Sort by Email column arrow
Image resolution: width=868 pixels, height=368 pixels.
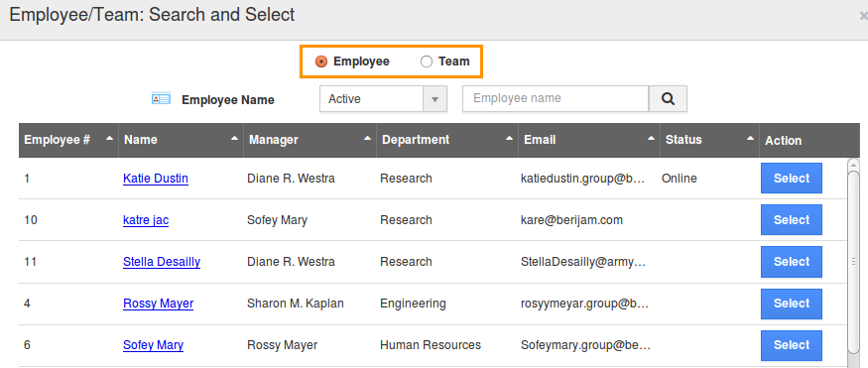tap(652, 138)
